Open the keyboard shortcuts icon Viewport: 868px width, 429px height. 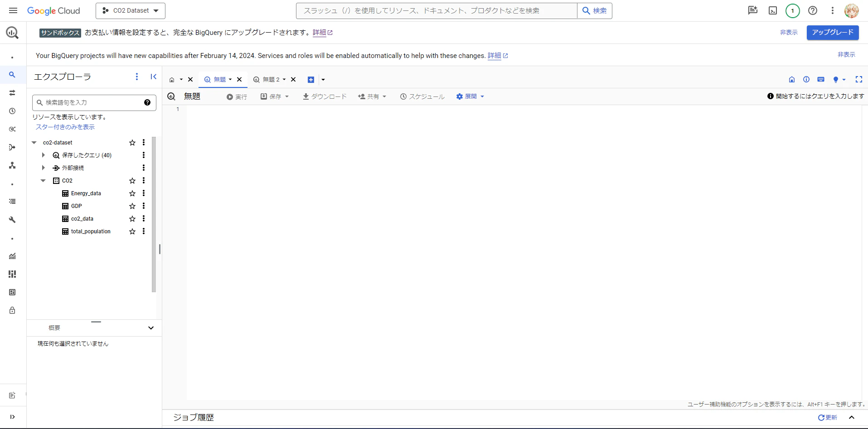(821, 79)
